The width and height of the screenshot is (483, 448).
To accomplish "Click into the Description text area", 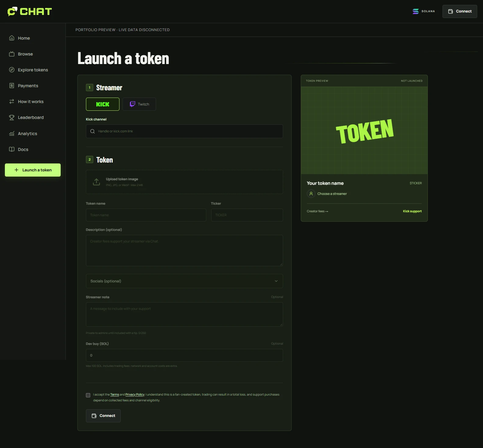I will click(184, 250).
